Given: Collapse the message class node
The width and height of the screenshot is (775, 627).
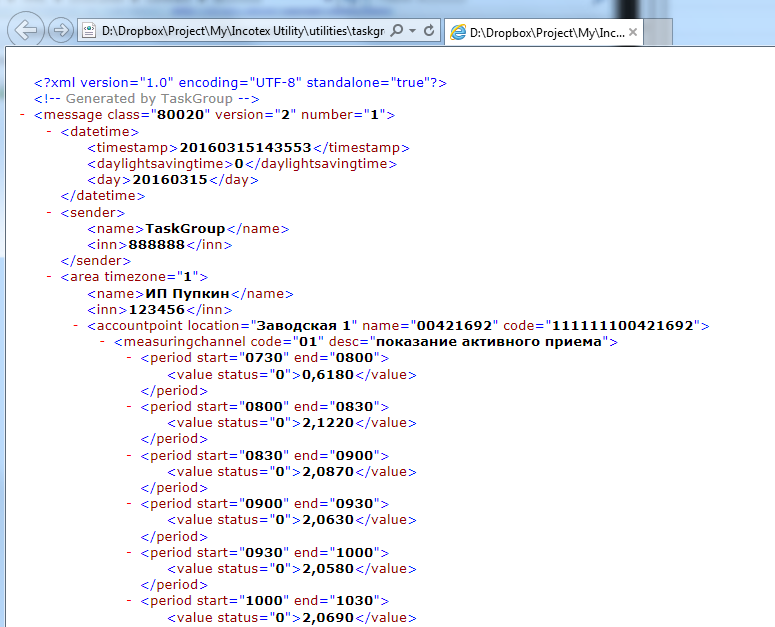Looking at the screenshot, I should click(22, 115).
